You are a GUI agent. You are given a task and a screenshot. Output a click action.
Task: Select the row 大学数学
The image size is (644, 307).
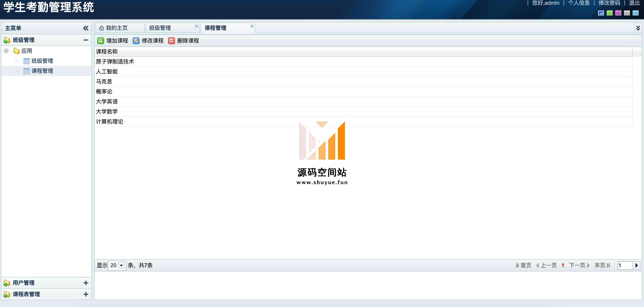point(363,112)
